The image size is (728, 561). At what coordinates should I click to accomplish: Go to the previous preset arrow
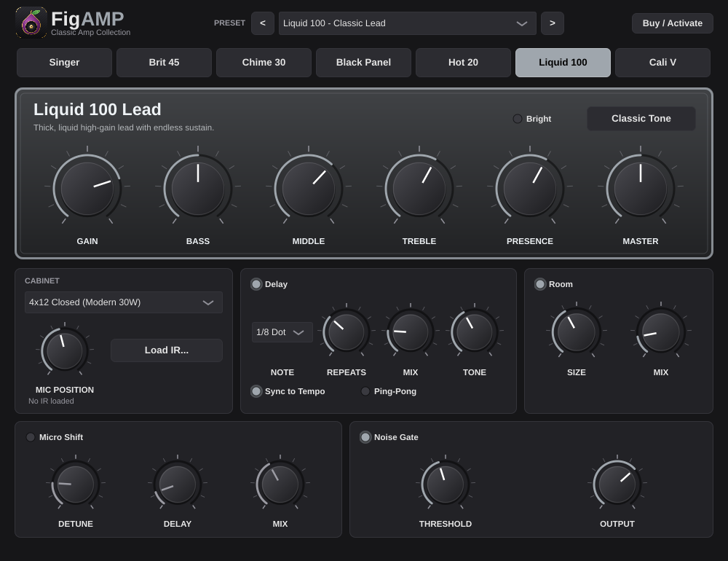click(263, 23)
